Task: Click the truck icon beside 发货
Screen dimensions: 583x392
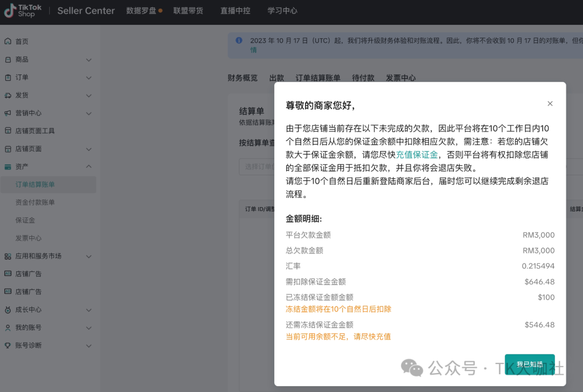Action: click(x=8, y=95)
